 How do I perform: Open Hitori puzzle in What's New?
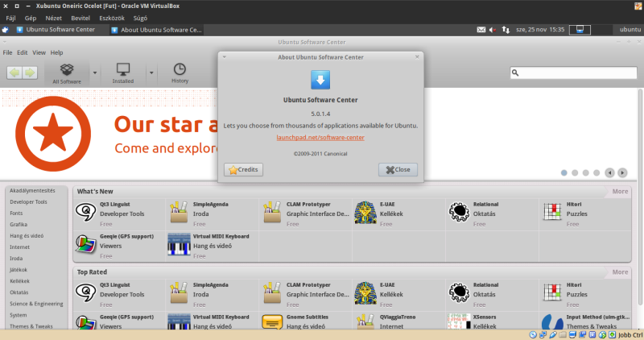point(585,214)
